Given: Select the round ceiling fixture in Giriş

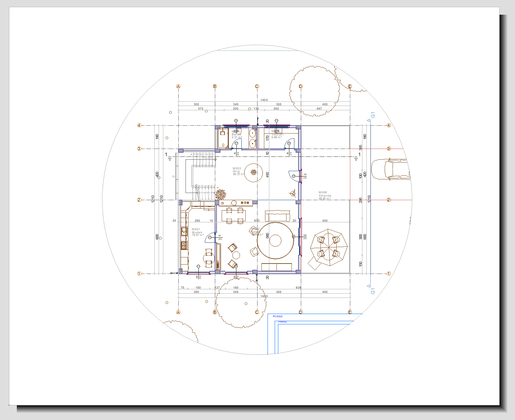Looking at the screenshot, I should (254, 173).
